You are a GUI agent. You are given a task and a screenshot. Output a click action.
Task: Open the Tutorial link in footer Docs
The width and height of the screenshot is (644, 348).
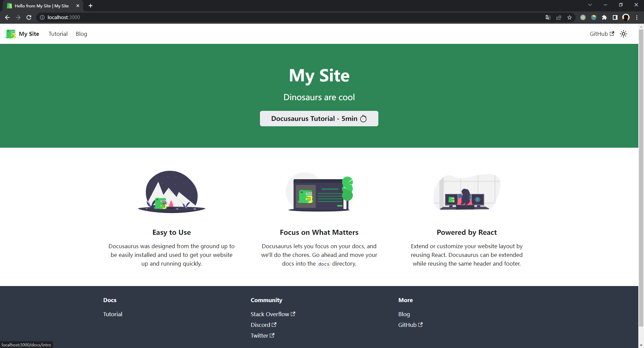click(x=113, y=314)
